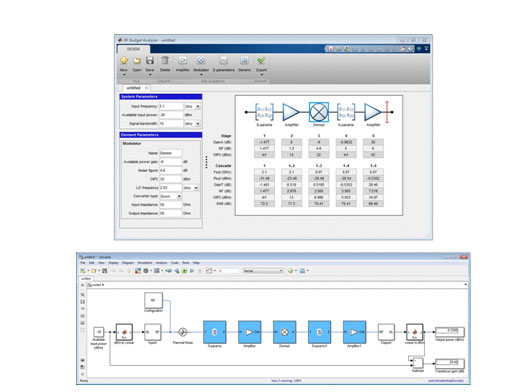523x392 pixels.
Task: Click the Save disk icon in RF Budget Analyzer
Action: [150, 61]
